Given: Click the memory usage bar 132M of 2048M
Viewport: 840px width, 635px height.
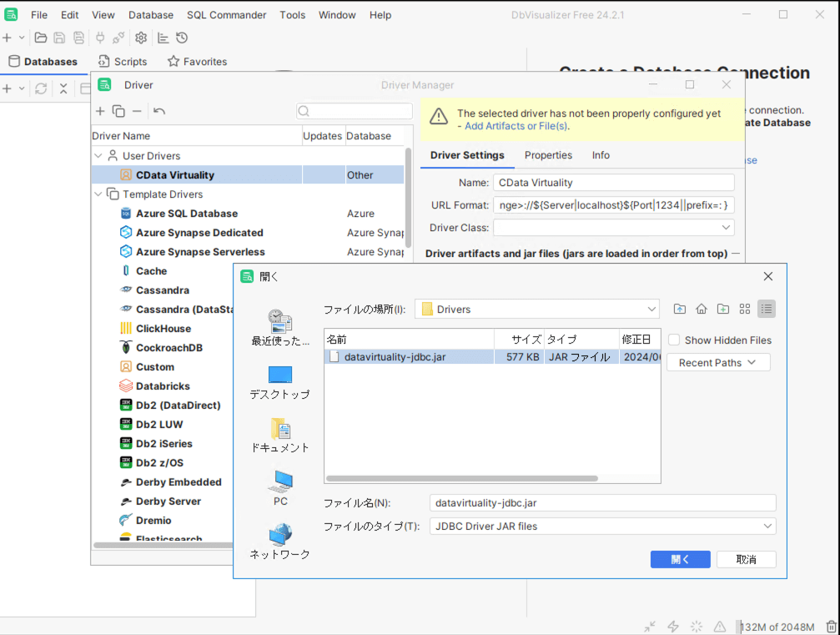Looking at the screenshot, I should 777,627.
